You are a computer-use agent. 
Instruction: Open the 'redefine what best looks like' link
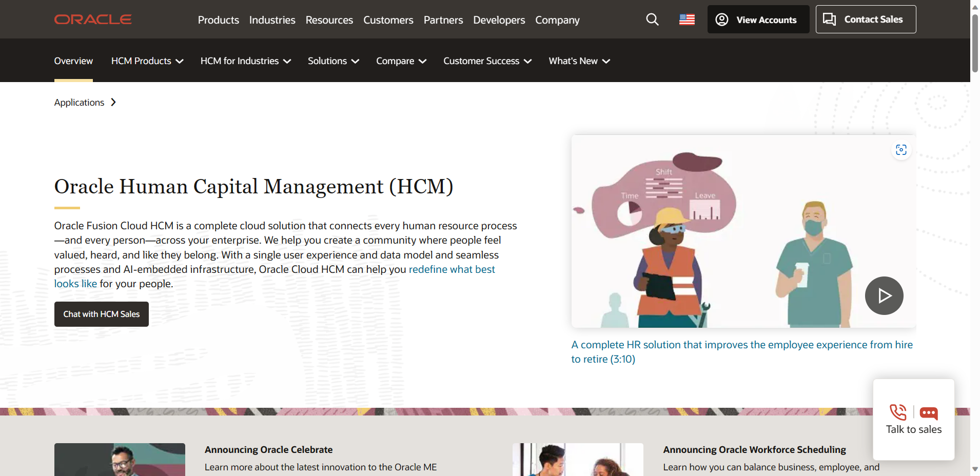[452, 269]
